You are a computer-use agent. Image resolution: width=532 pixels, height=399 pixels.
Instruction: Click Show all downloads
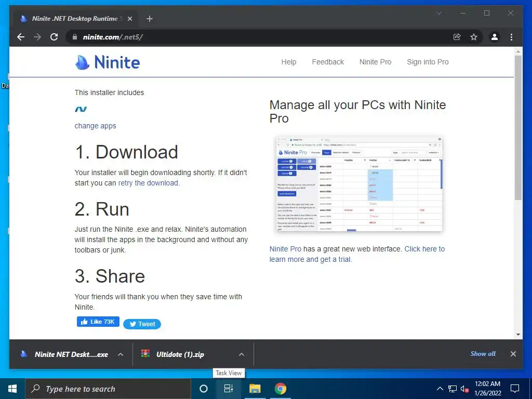483,353
